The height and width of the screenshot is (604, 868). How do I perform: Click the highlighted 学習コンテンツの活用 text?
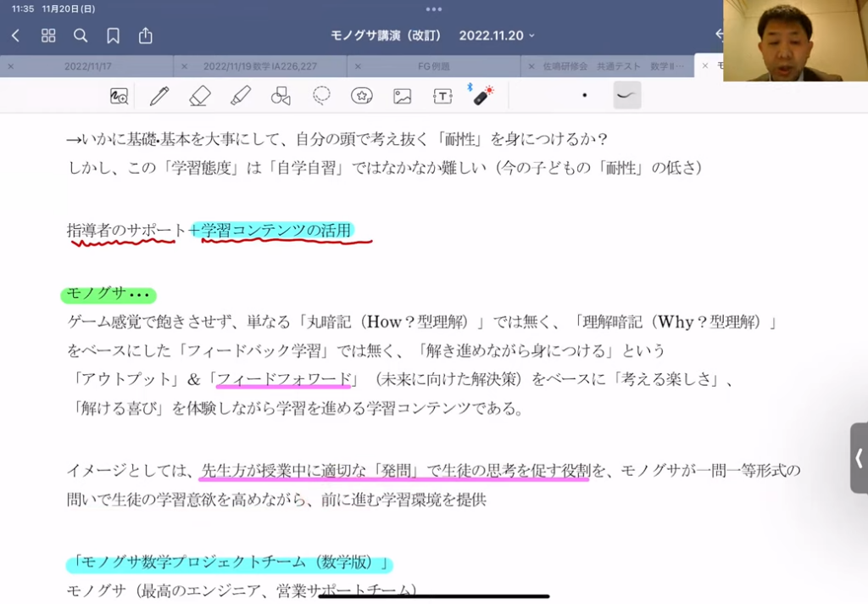tap(275, 230)
